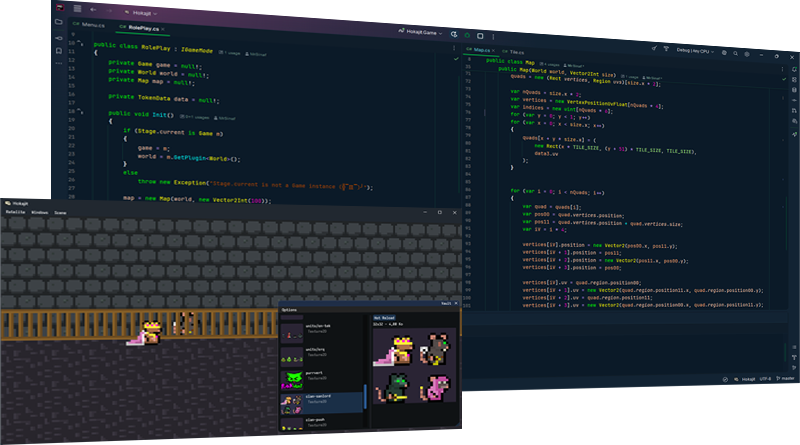This screenshot has width=800, height=445.
Task: Close the Map.cs tab
Action: click(493, 51)
